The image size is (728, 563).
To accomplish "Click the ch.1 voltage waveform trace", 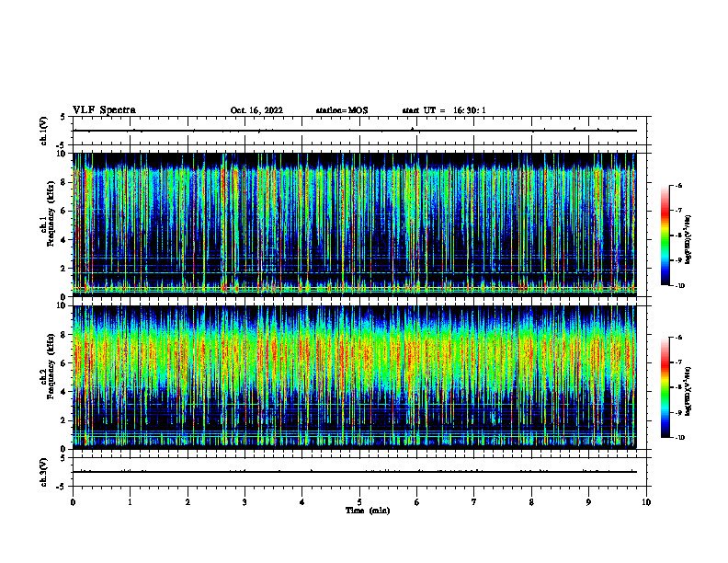I will click(x=355, y=131).
